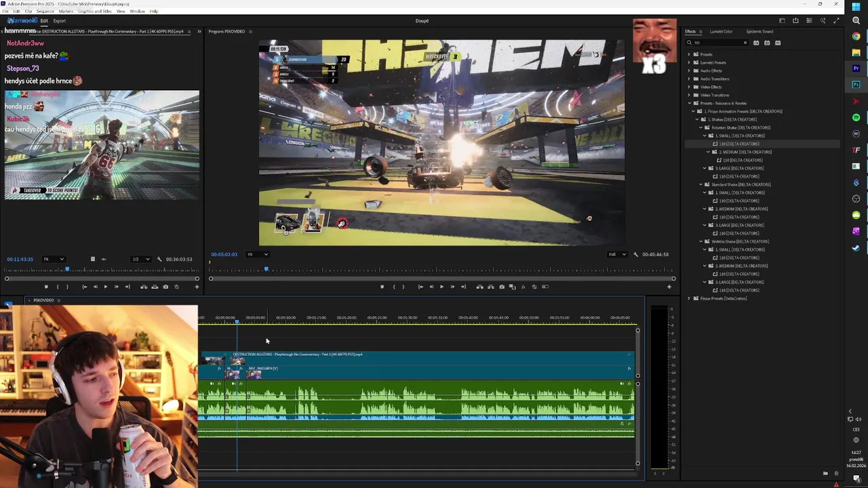Go to Out point in Program monitor
The image size is (868, 488).
click(x=463, y=287)
